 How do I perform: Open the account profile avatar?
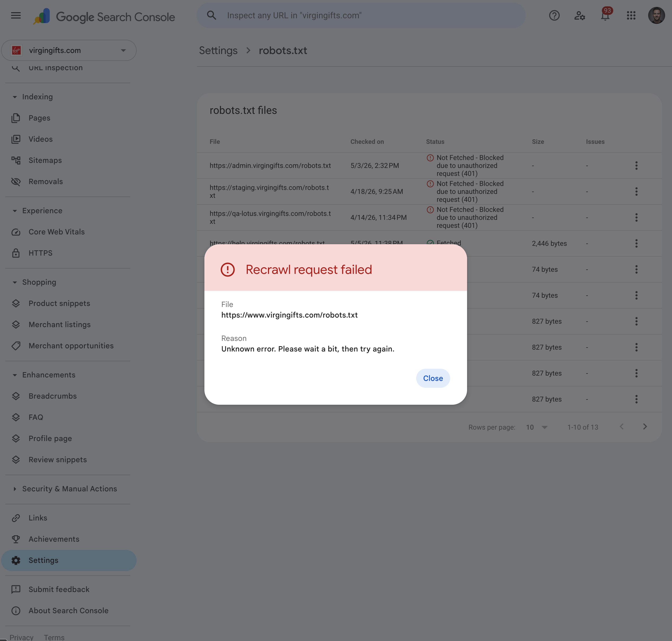point(656,15)
